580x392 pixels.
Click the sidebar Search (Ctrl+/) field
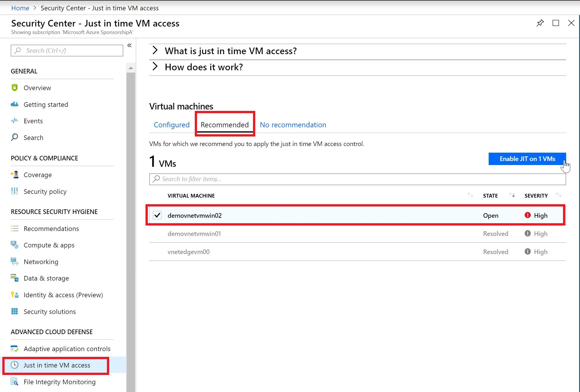[x=67, y=50]
